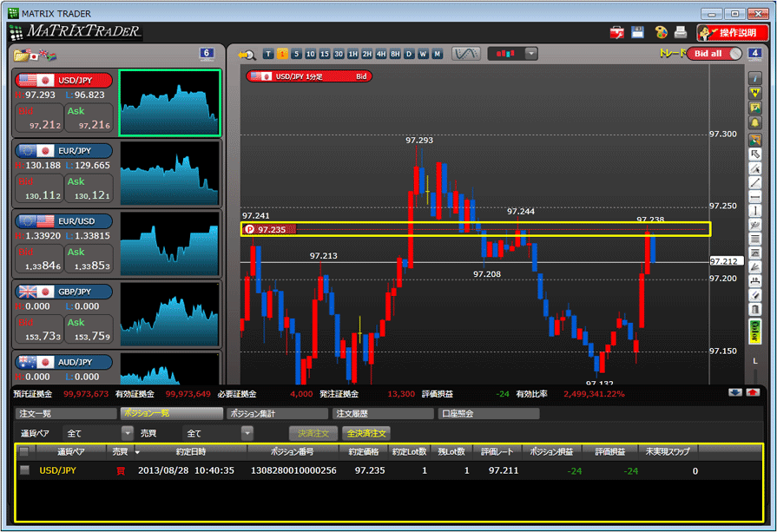Image resolution: width=777 pixels, height=532 pixels.
Task: Check the header select-all checkbox
Action: pos(23,451)
